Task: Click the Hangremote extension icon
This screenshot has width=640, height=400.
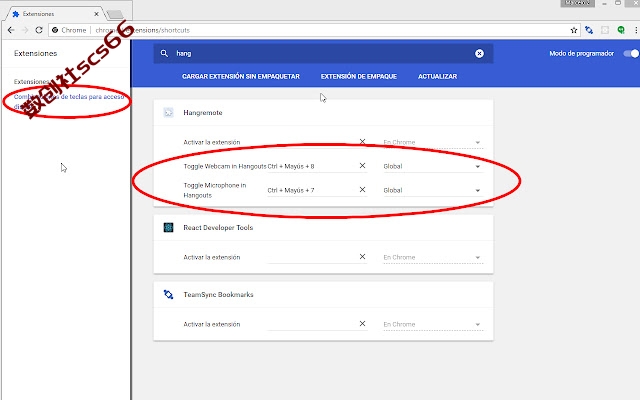Action: click(x=168, y=112)
